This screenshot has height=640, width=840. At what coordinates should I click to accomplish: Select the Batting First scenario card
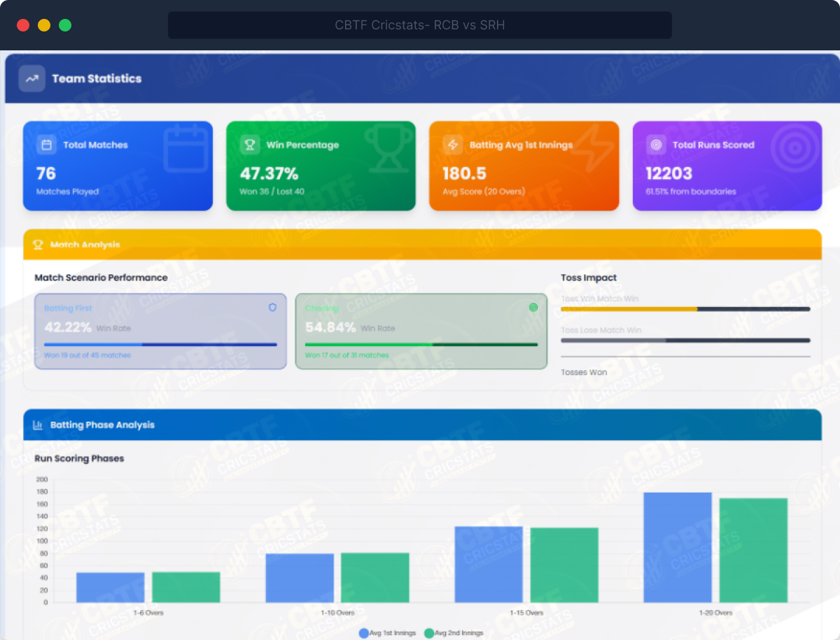point(160,331)
